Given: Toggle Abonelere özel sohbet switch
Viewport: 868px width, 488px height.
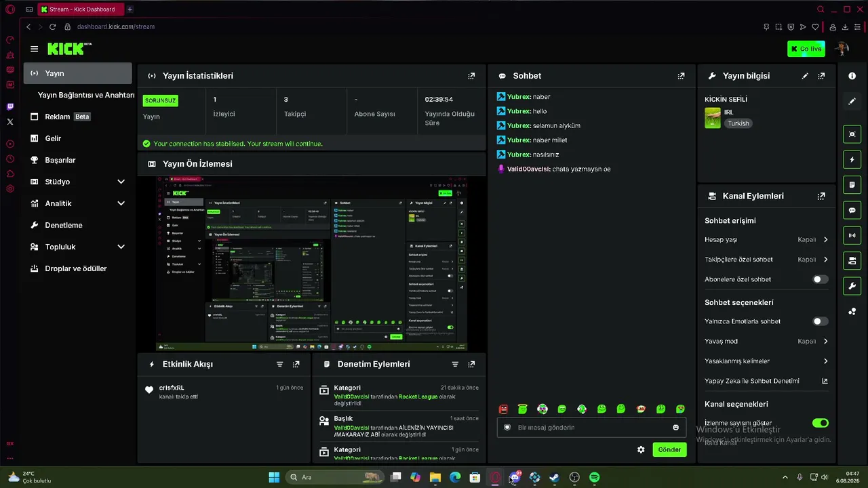Looking at the screenshot, I should pos(820,279).
